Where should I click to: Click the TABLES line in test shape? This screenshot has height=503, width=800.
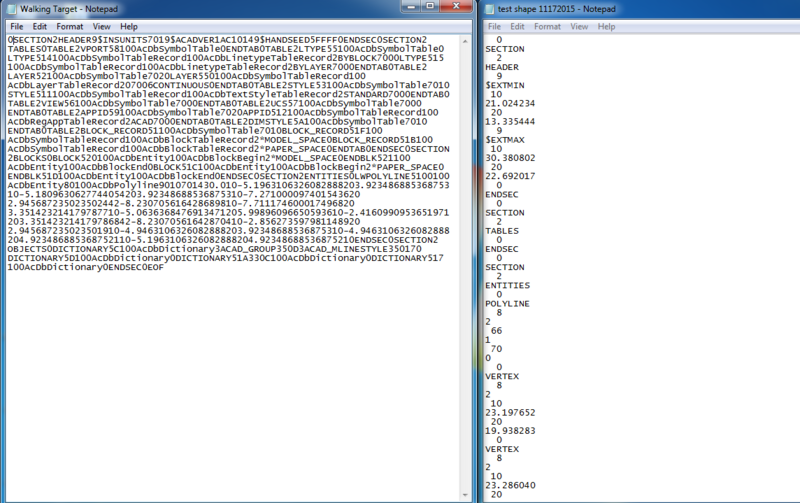[502, 231]
